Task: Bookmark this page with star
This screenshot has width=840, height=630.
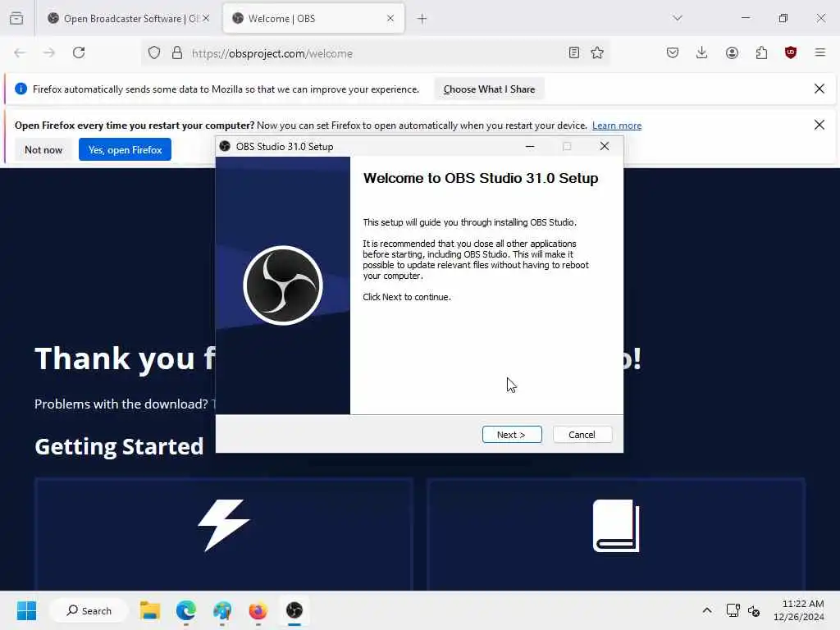Action: click(x=597, y=52)
